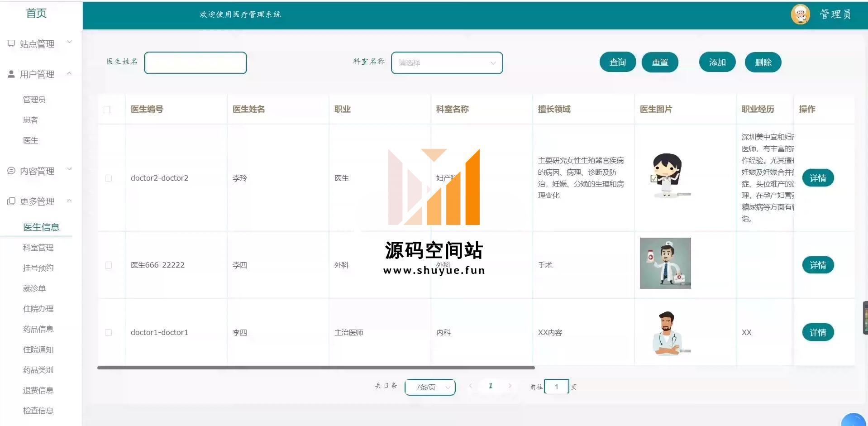Click the 内容管理 chat bubble icon
This screenshot has width=868, height=426.
tap(11, 171)
